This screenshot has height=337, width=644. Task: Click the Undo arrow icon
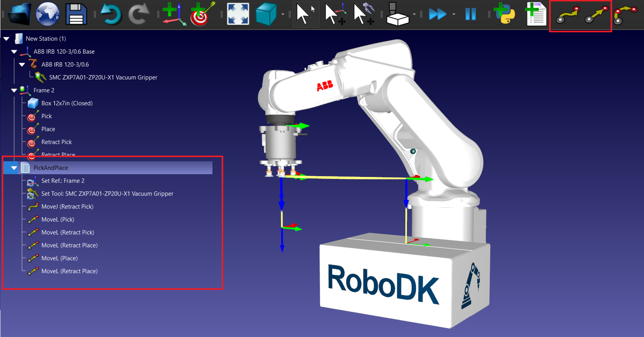(111, 14)
